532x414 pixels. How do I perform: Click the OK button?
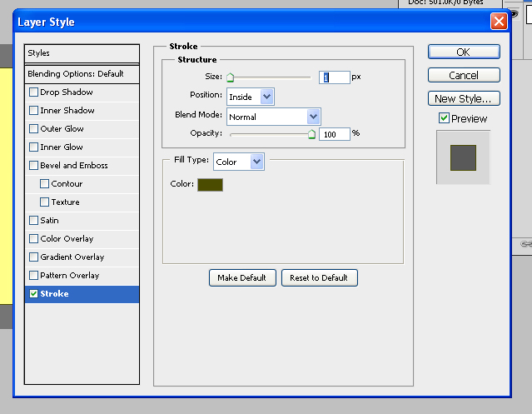464,52
